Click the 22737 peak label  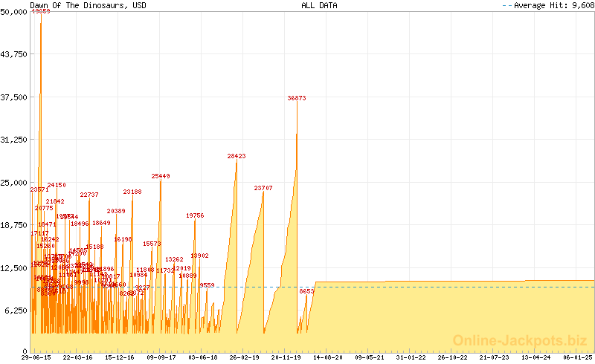[89, 195]
